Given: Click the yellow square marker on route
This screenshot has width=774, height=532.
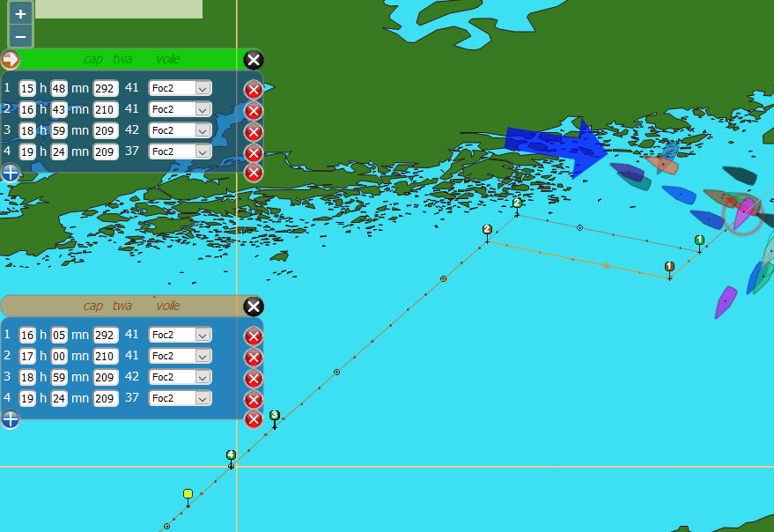Looking at the screenshot, I should tap(188, 494).
